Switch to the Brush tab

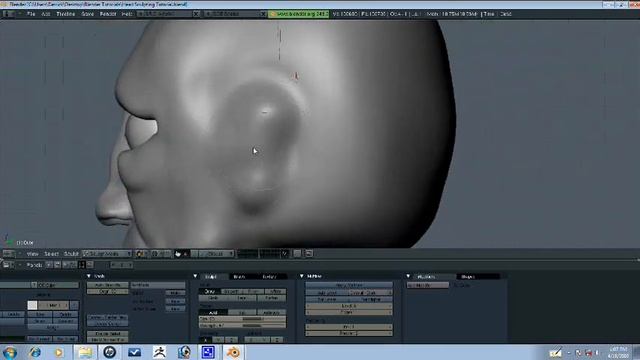(239, 277)
